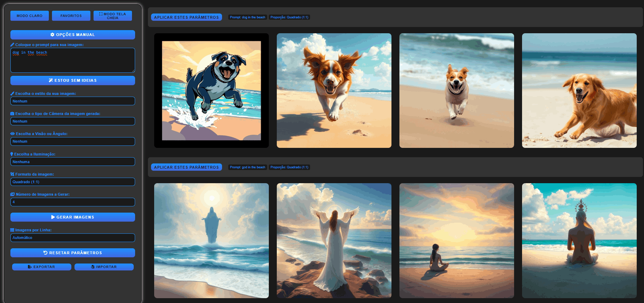Click the export icon on Exportar button
The image size is (644, 303).
click(x=30, y=267)
